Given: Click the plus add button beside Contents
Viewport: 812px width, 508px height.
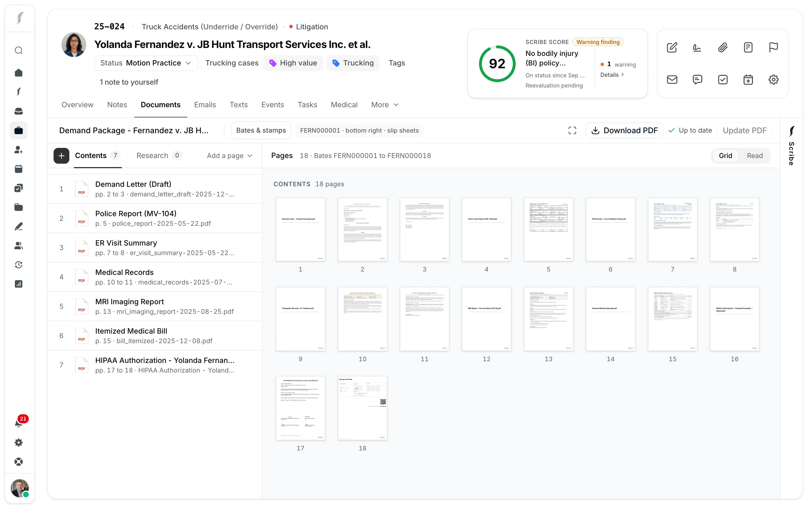Looking at the screenshot, I should coord(61,156).
